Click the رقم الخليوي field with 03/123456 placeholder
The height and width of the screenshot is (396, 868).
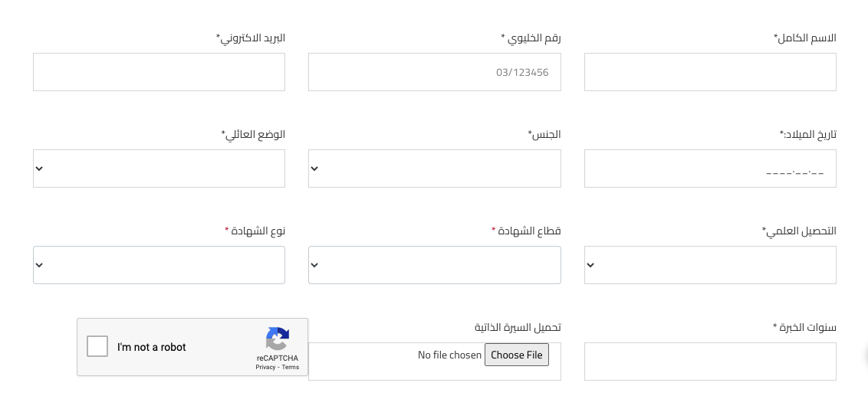tap(435, 72)
